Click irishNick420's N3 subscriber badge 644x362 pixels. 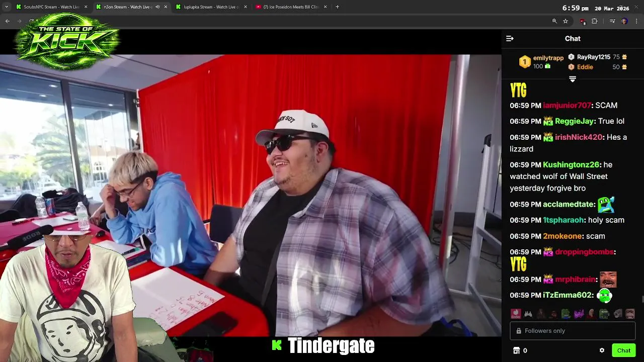coord(548,137)
